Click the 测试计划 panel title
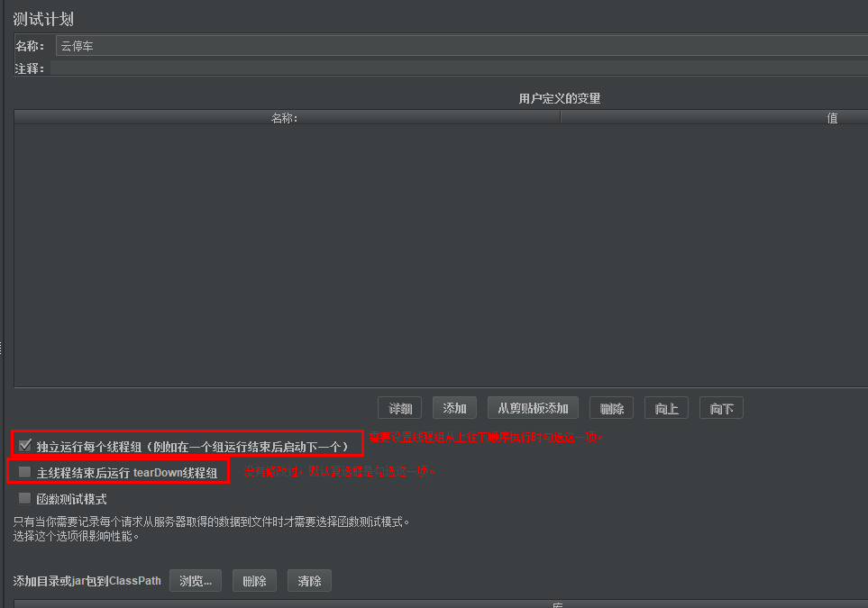This screenshot has height=608, width=868. (x=43, y=19)
